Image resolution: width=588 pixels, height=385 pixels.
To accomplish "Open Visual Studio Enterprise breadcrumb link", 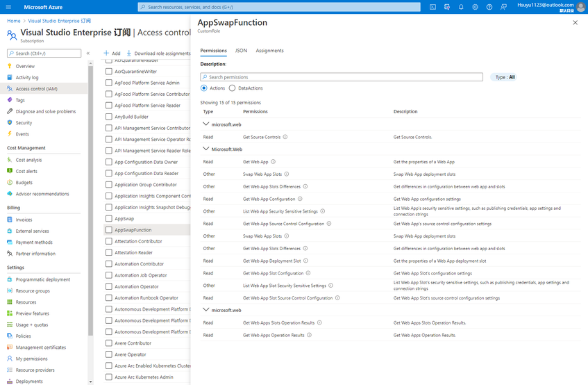I will [59, 21].
